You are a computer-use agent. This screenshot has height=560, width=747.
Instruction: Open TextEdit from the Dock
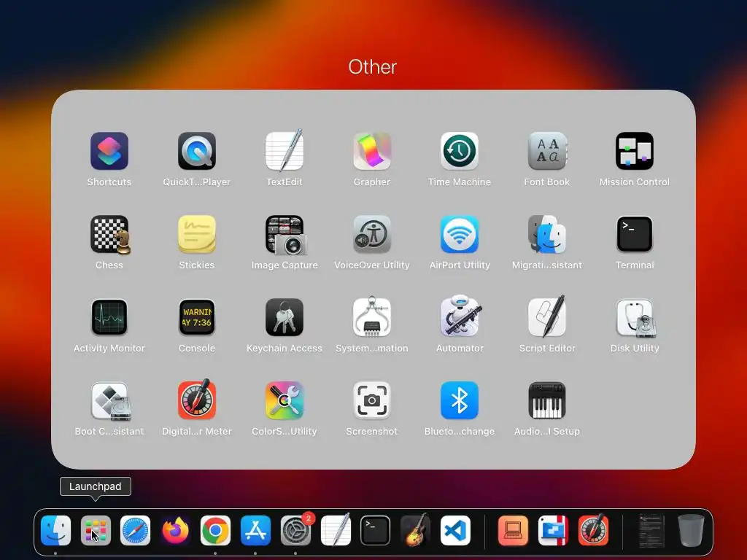click(336, 529)
